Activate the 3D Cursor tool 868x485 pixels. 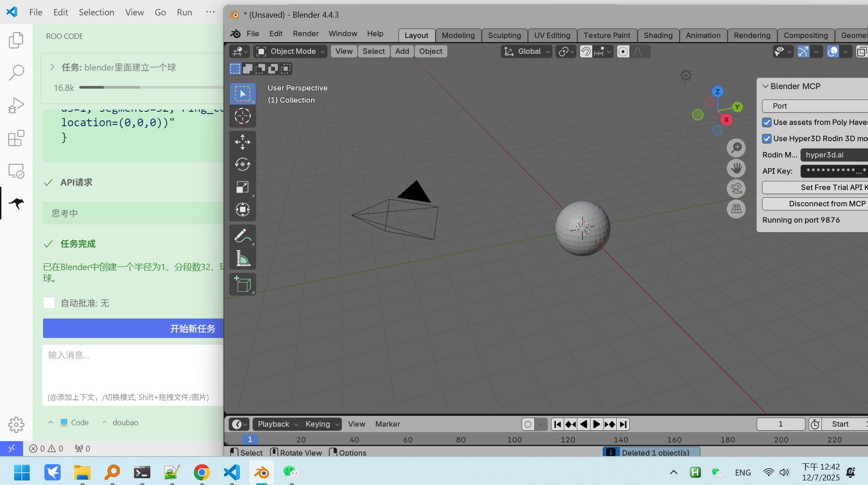(243, 116)
